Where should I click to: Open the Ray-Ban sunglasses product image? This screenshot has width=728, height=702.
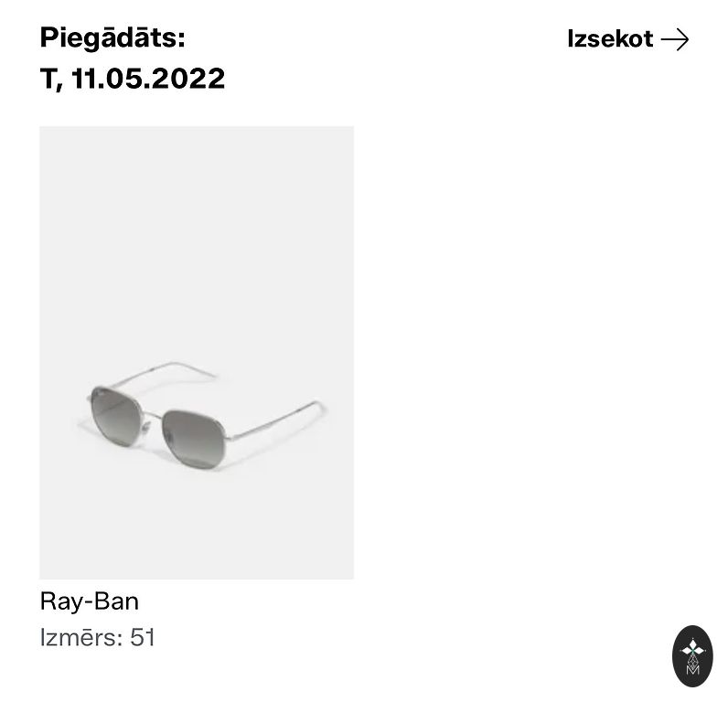(197, 352)
